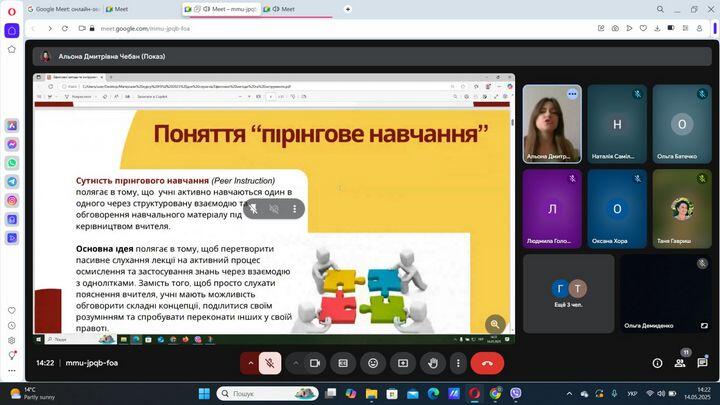Screen dimensions: 720x405
Task: Select Людмила Голо... participant tile
Action: pos(552,209)
